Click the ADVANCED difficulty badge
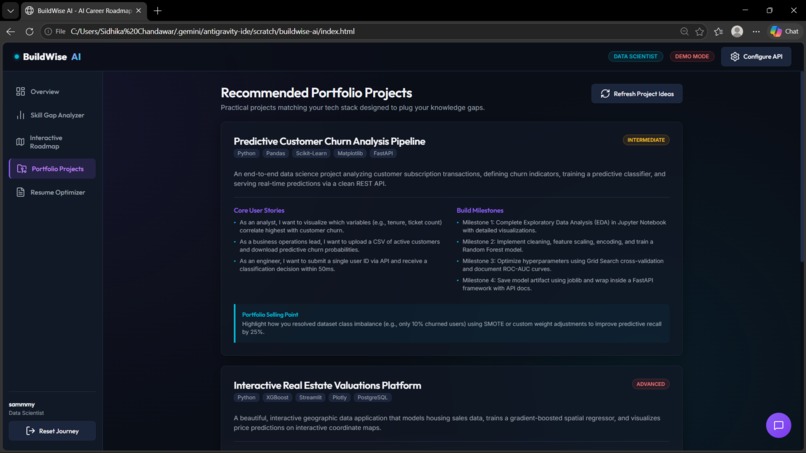This screenshot has height=453, width=806. click(650, 384)
